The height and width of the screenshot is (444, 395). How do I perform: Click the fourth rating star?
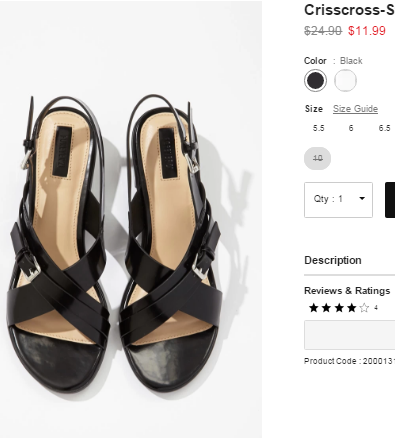pyautogui.click(x=352, y=308)
